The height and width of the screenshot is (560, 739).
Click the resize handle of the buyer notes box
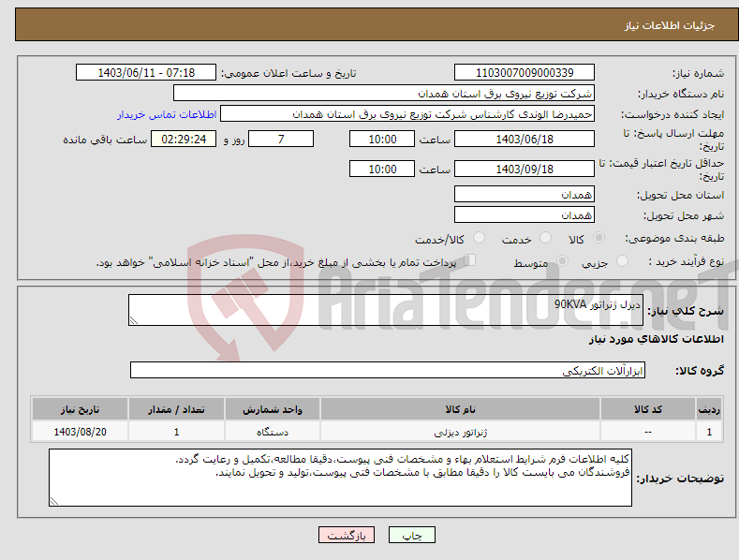tap(54, 501)
